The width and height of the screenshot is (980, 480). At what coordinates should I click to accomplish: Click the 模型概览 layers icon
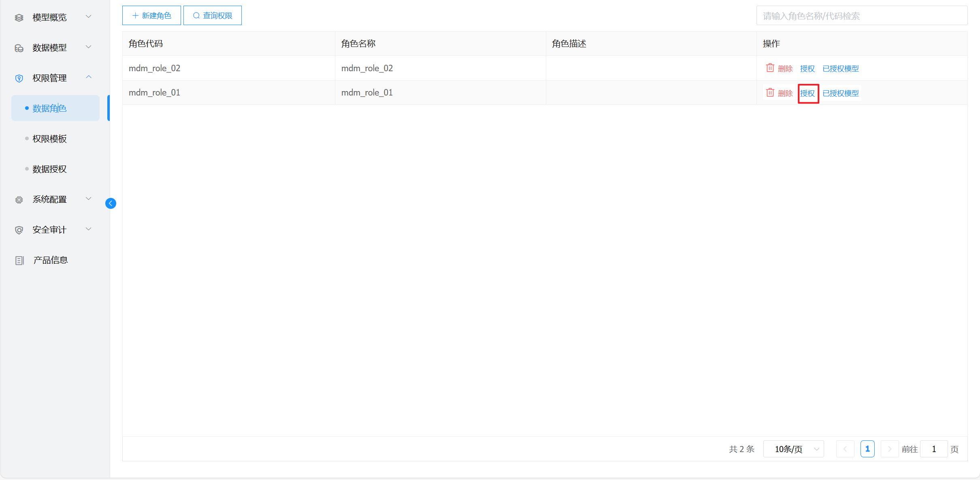19,17
